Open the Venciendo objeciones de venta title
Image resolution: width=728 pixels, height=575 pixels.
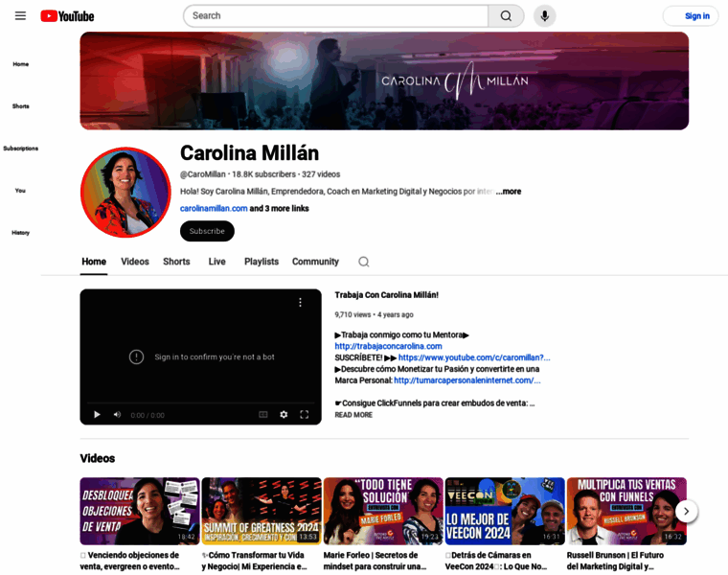pos(130,561)
